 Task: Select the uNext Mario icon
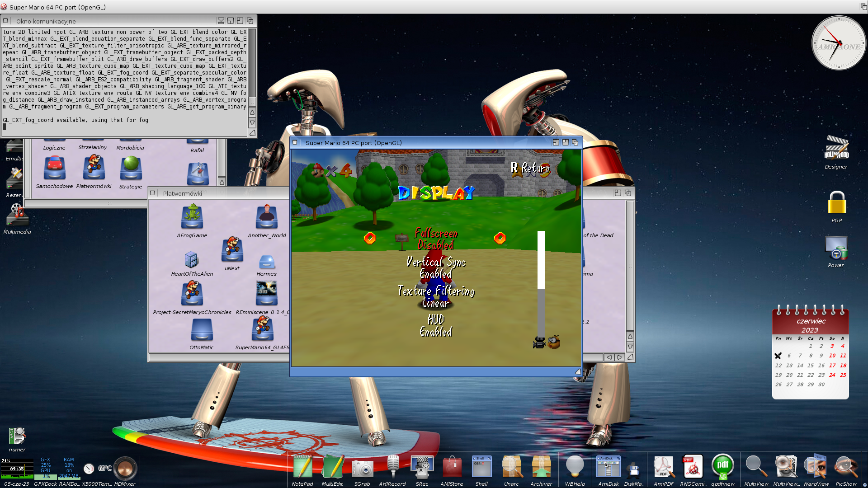coord(232,249)
